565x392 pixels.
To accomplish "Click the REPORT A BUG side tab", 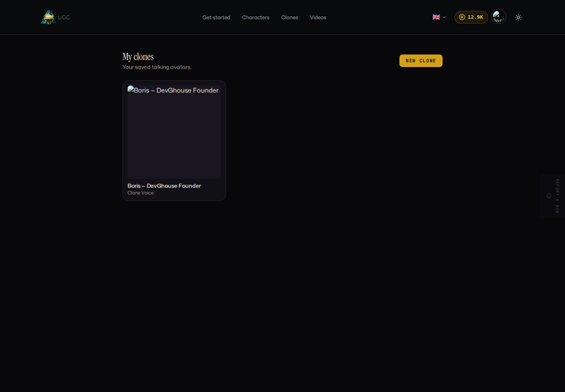I will click(553, 196).
